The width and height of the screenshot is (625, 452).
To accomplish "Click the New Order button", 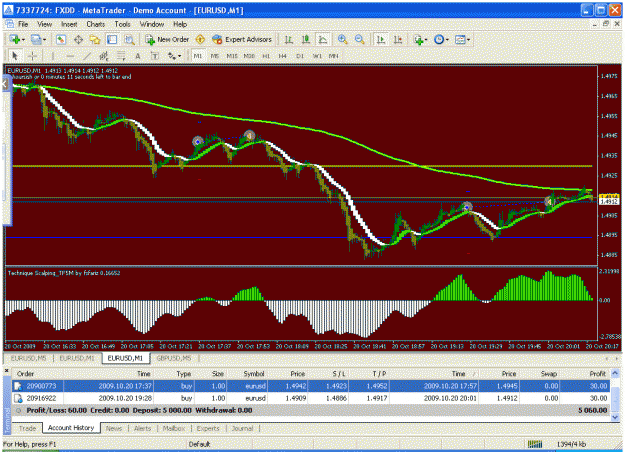I will [167, 39].
